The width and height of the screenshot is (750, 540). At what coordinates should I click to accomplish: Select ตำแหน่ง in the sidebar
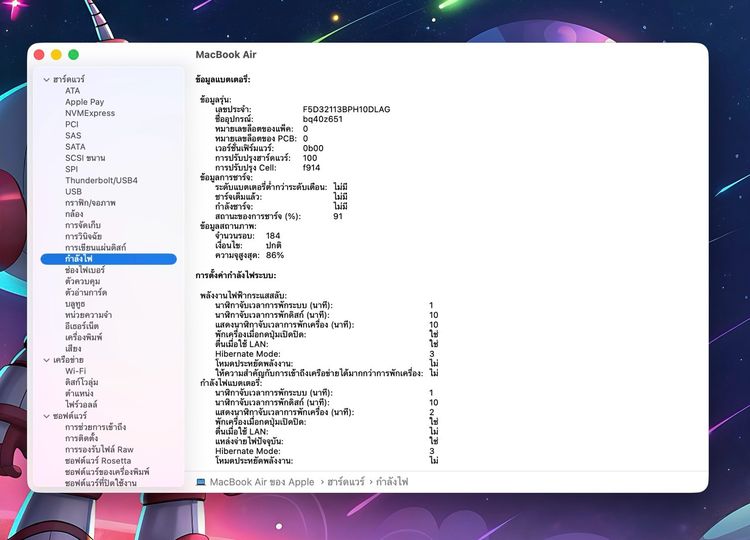point(79,393)
